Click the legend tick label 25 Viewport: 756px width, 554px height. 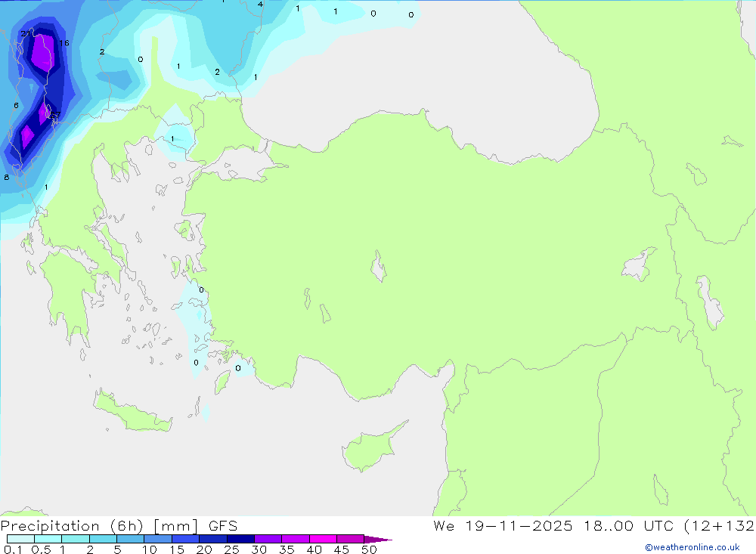[x=232, y=549]
